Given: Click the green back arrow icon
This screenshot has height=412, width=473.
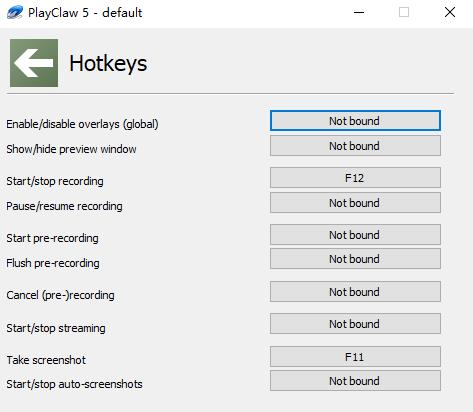Looking at the screenshot, I should pyautogui.click(x=34, y=63).
